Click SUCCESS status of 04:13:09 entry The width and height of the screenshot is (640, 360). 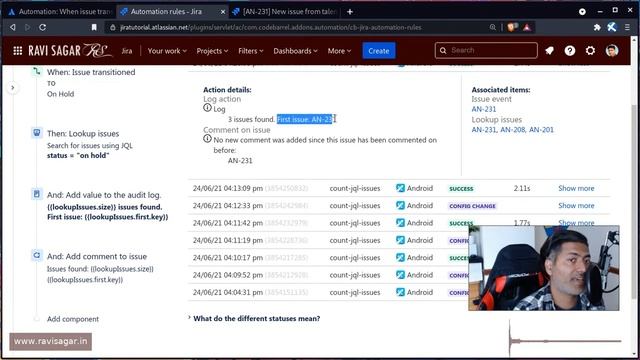tap(461, 189)
